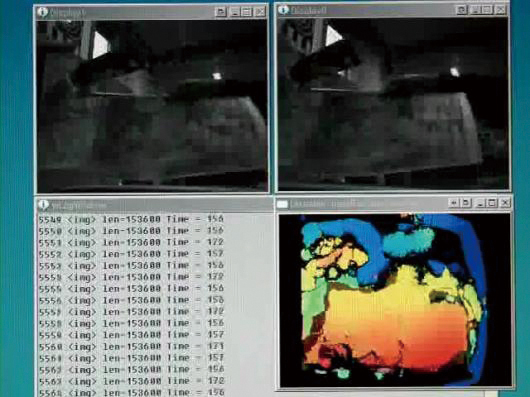This screenshot has width=530, height=397.
Task: Close the top-left camera display window
Action: (260, 12)
